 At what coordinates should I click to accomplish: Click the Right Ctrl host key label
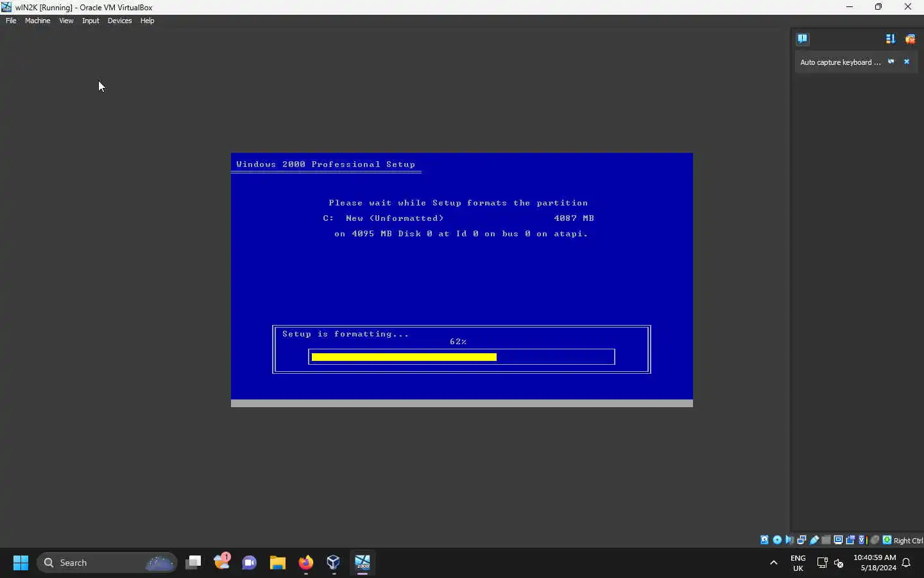pos(908,541)
